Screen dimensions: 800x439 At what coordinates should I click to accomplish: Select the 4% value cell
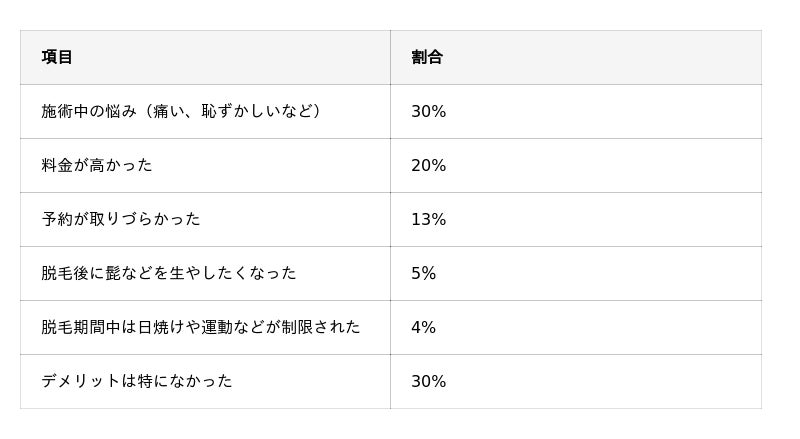(x=423, y=327)
